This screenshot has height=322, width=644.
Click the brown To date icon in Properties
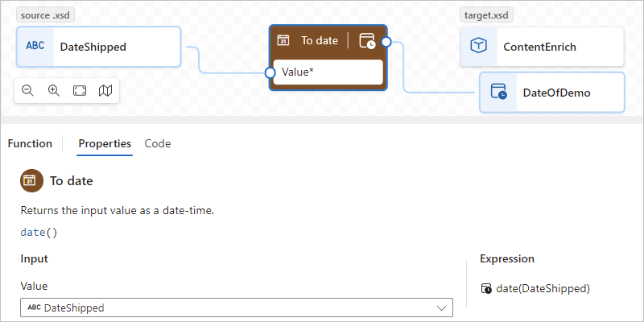31,180
